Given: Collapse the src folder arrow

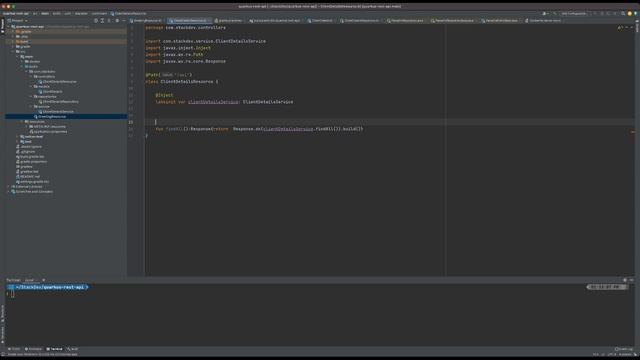Looking at the screenshot, I should (13, 51).
